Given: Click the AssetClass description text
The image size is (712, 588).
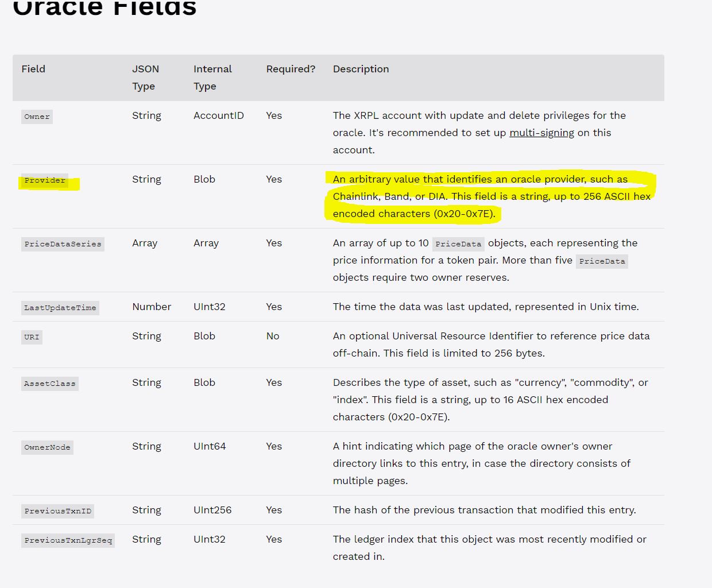Looking at the screenshot, I should 491,400.
